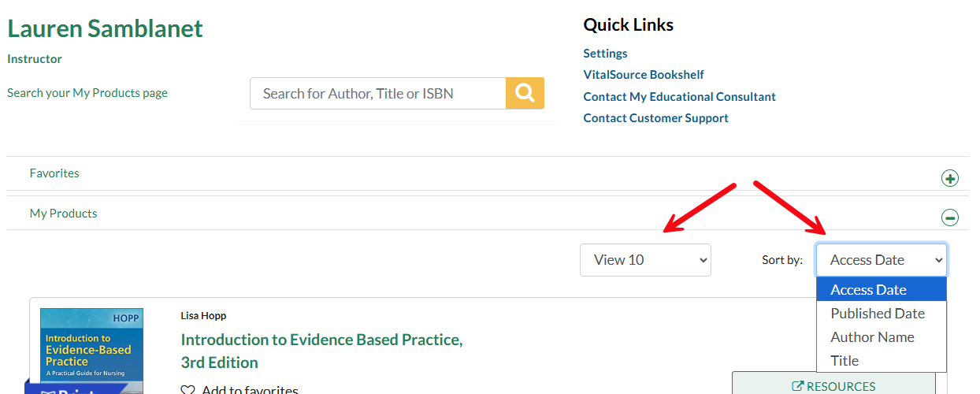Expand Favorites with the plus icon

950,179
